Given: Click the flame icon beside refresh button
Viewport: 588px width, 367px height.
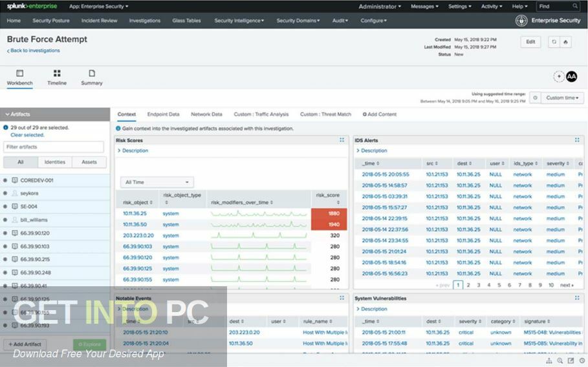Looking at the screenshot, I should click(566, 42).
